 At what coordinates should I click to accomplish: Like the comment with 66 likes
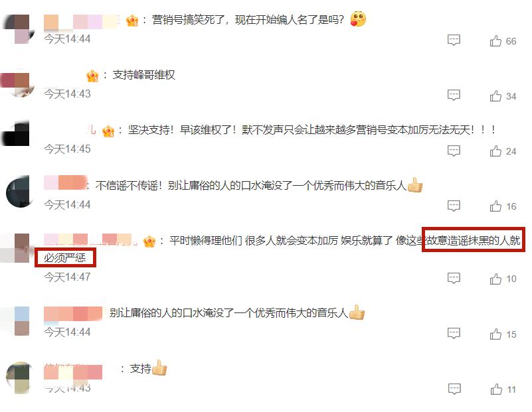coord(495,40)
